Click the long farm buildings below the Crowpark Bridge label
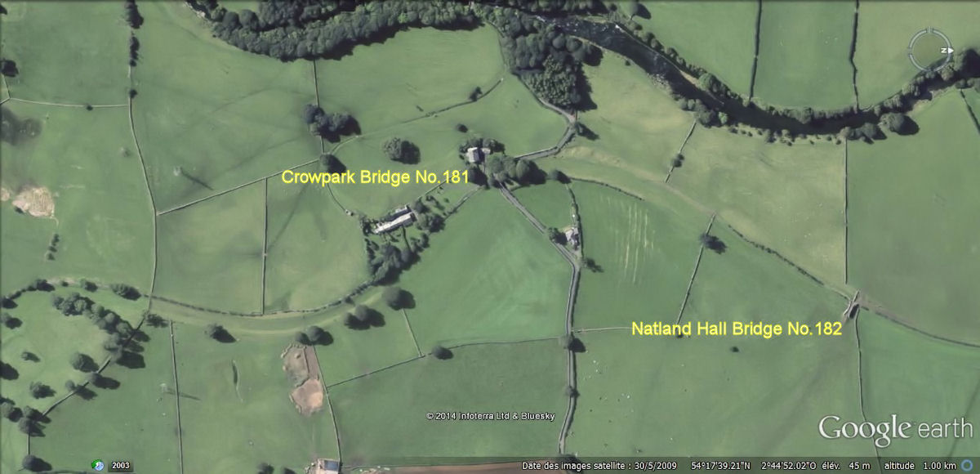980x474 pixels. point(395,220)
